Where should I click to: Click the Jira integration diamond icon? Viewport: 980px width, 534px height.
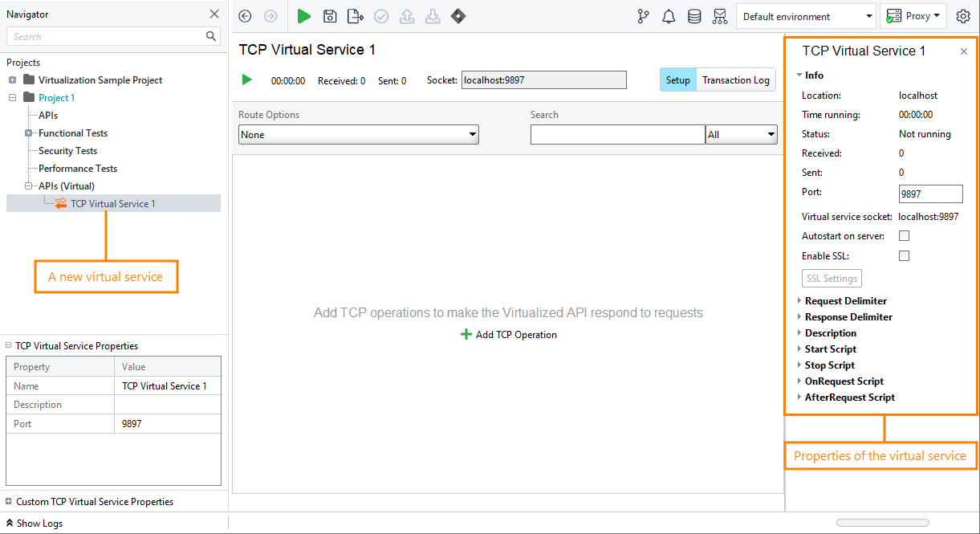coord(458,16)
